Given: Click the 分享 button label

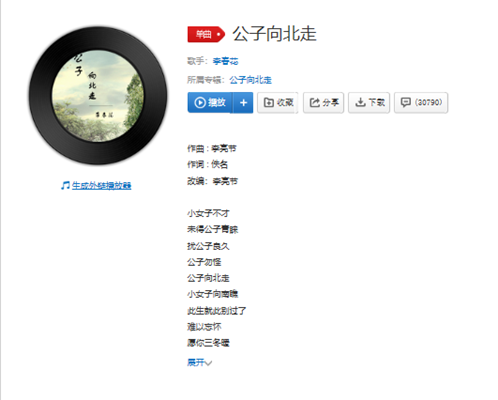Looking at the screenshot, I should click(331, 103).
